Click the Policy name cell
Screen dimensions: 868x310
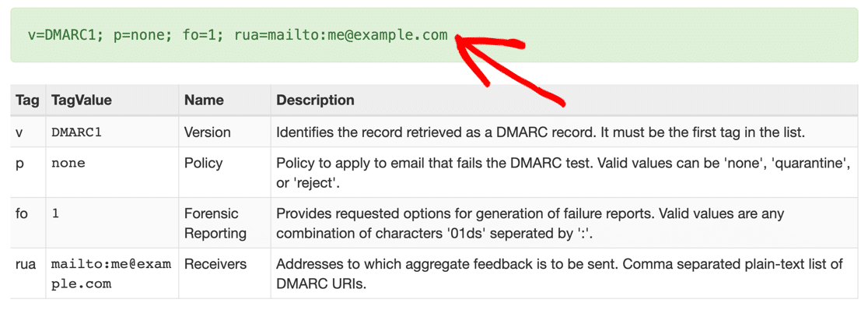pyautogui.click(x=203, y=163)
